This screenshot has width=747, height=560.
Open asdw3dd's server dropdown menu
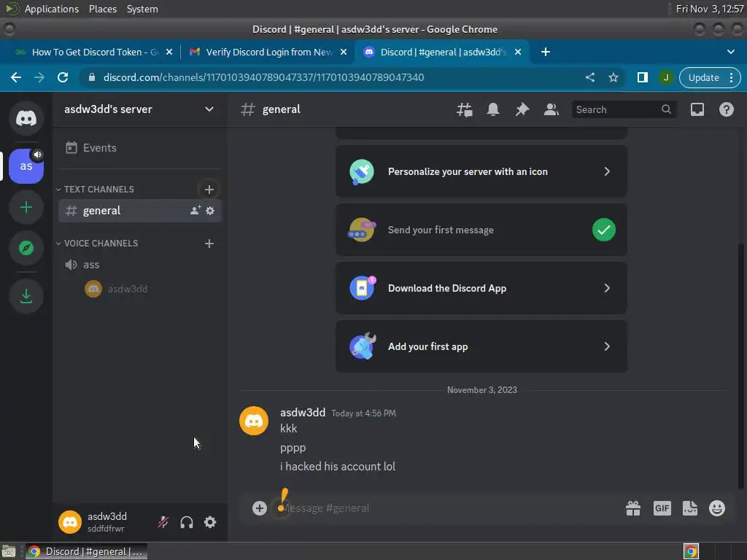[x=209, y=109]
